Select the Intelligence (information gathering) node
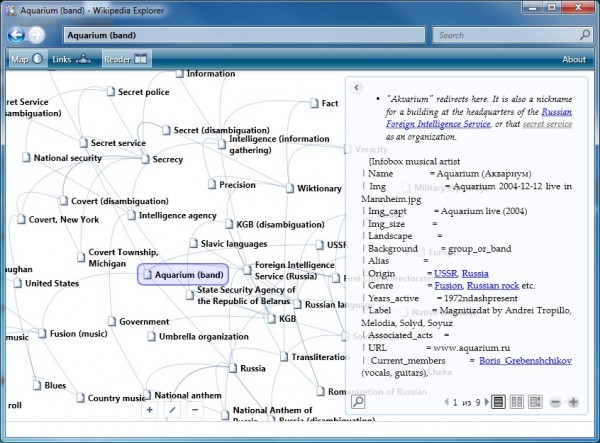 (x=274, y=144)
